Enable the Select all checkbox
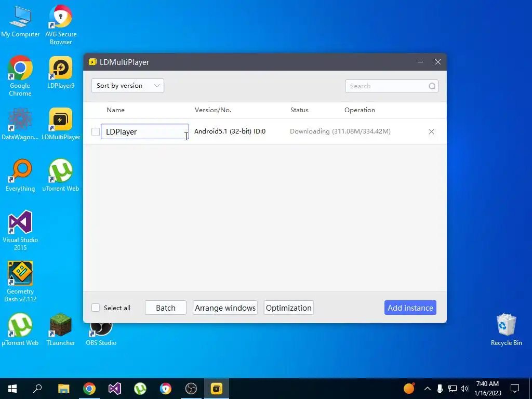Screen dimensions: 532x399 (x=96, y=308)
